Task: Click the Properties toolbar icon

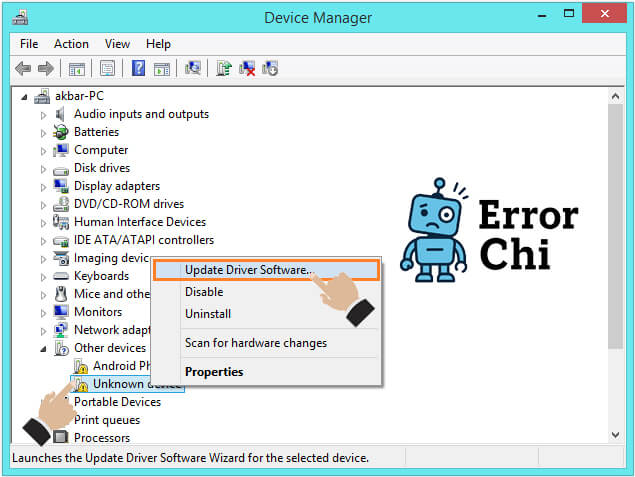Action: (107, 68)
